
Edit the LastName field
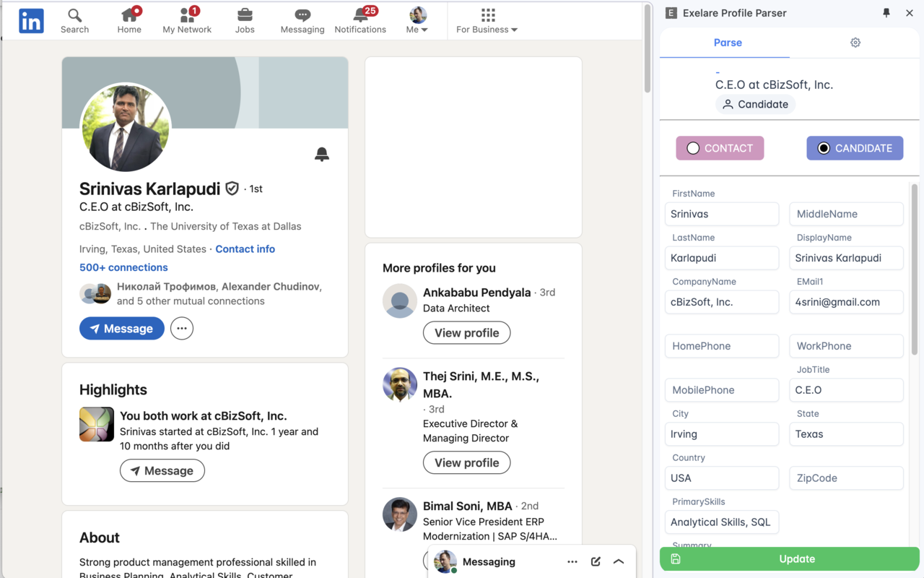[722, 258]
